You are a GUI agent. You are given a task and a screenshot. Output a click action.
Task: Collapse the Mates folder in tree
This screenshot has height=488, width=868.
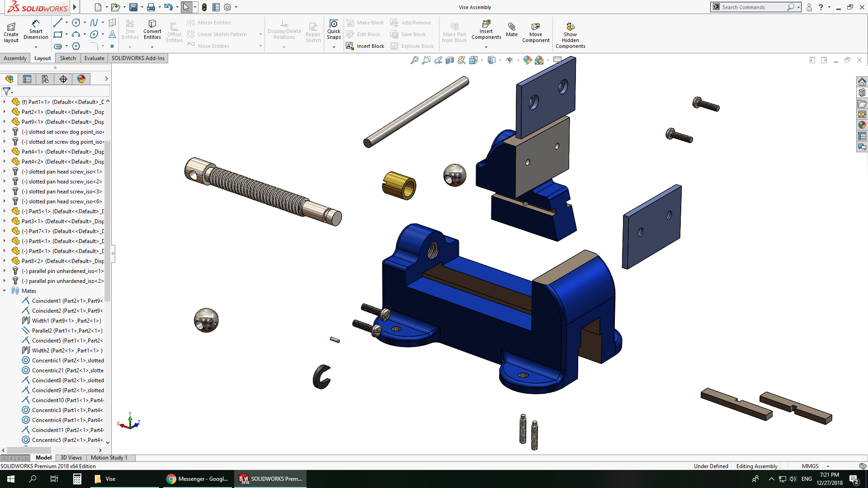click(5, 291)
